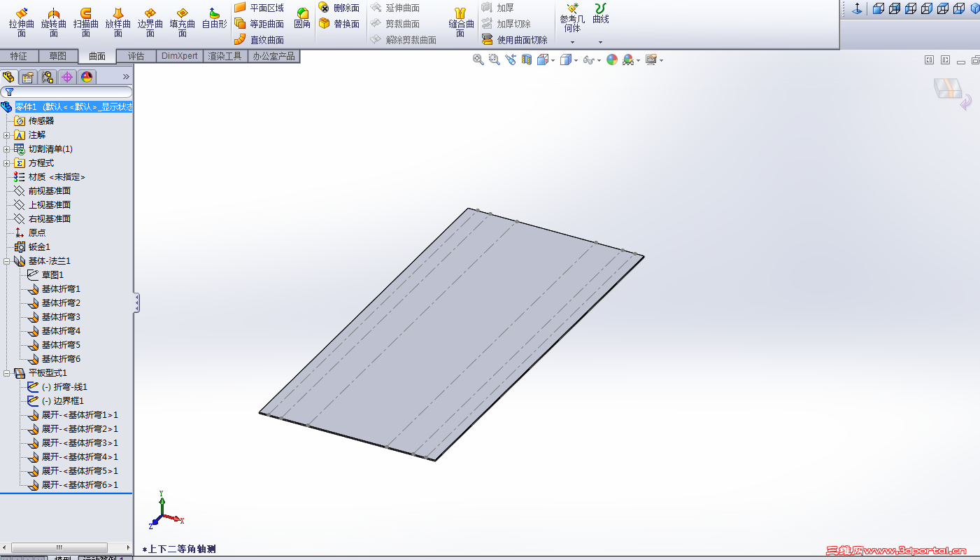Image resolution: width=980 pixels, height=560 pixels.
Task: Collapse the 平板型式1 tree node
Action: [6, 373]
